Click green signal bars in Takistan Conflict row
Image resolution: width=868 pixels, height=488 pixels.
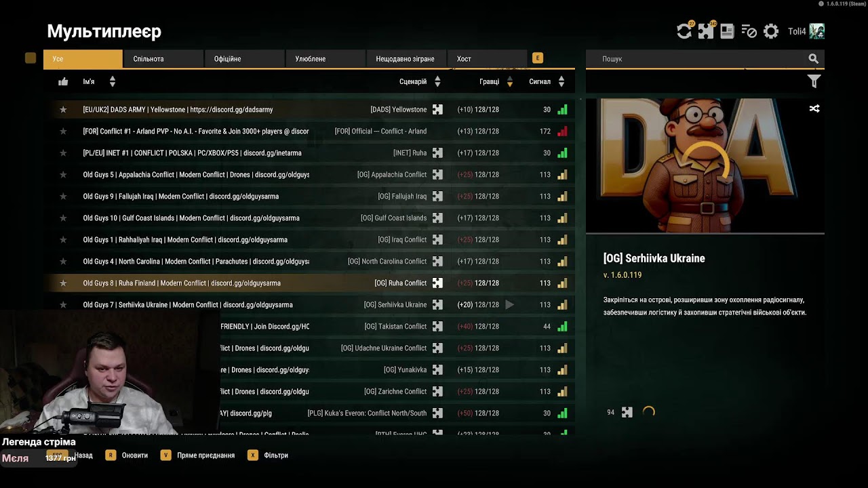click(562, 327)
